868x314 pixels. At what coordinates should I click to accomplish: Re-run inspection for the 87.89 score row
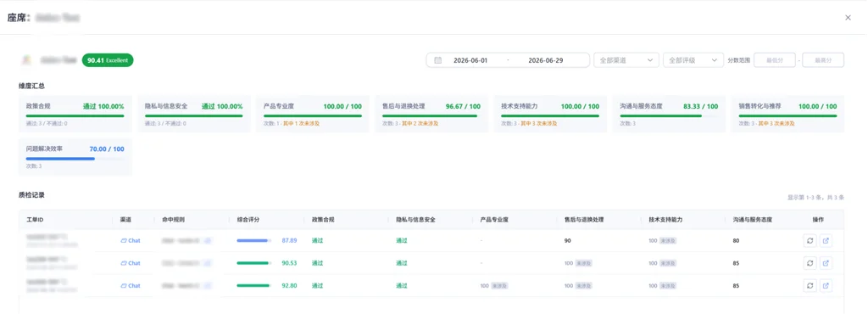[810, 241]
